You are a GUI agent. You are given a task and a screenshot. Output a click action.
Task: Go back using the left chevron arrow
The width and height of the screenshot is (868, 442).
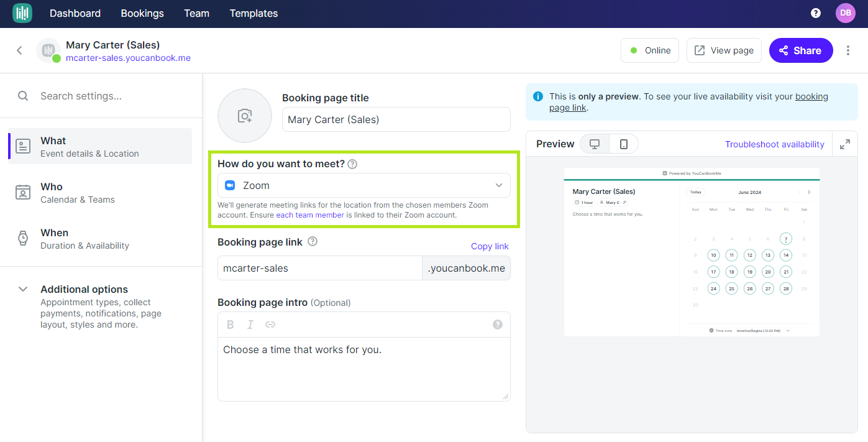tap(19, 50)
